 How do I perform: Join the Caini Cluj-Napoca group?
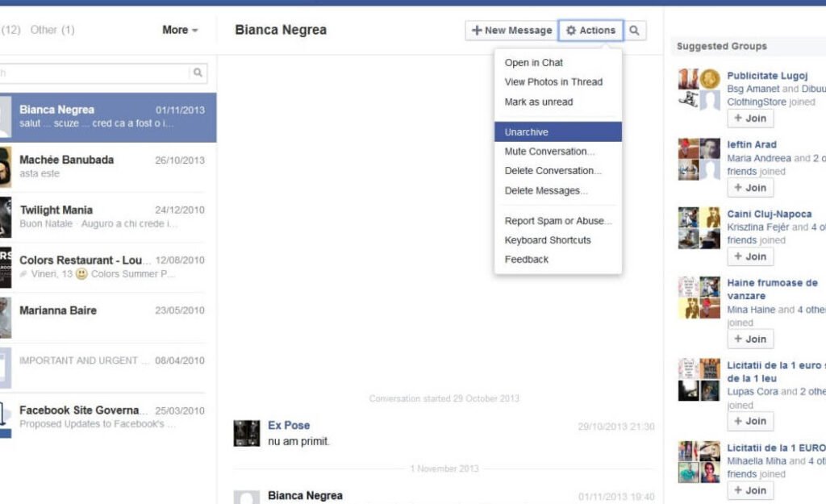tap(751, 256)
